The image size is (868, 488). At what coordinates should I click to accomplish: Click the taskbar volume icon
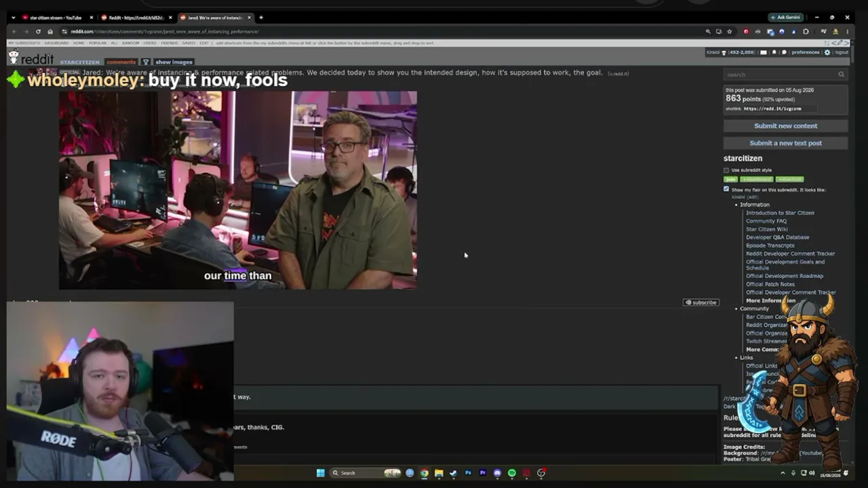(x=812, y=473)
